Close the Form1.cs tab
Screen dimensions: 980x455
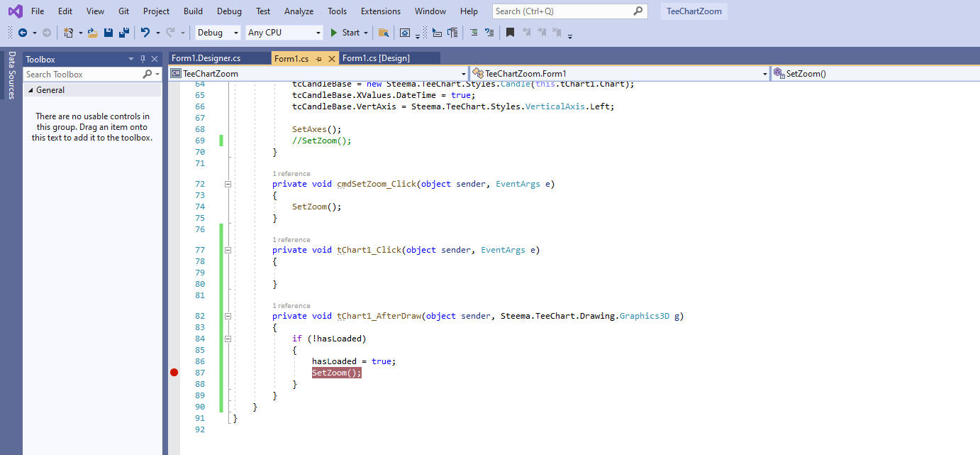point(332,58)
